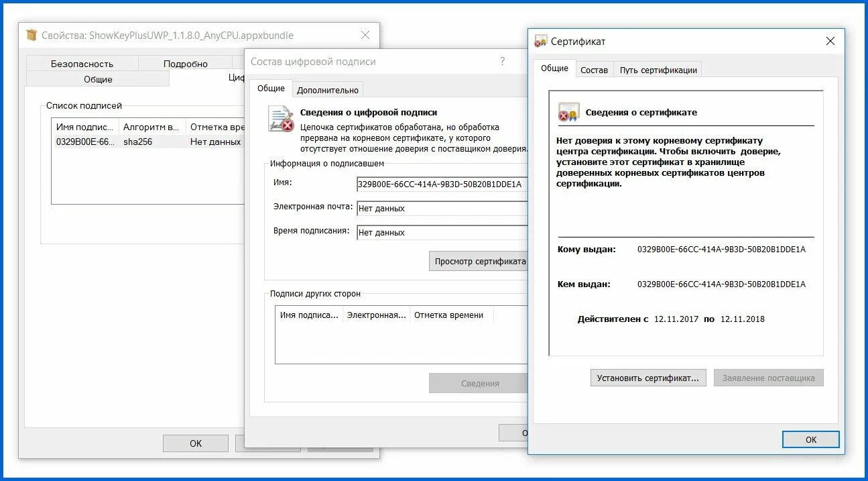Viewport: 868px width, 481px height.
Task: Click the Имя подписавшего column header in Список подписей
Action: click(x=85, y=127)
